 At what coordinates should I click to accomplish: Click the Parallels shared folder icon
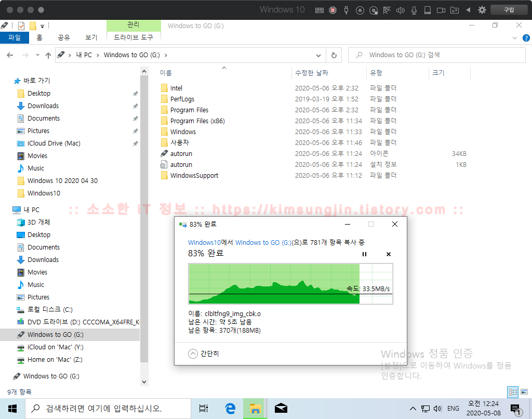pos(455,10)
